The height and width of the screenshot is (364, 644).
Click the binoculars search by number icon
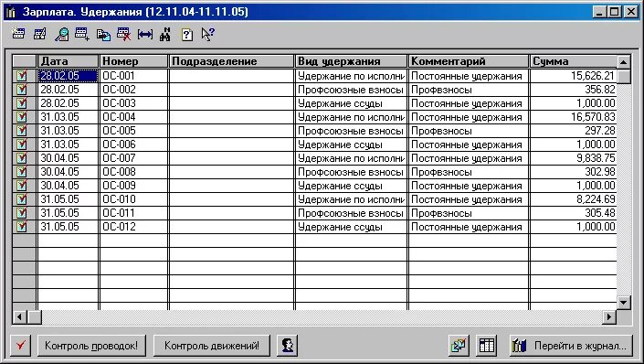pyautogui.click(x=165, y=34)
